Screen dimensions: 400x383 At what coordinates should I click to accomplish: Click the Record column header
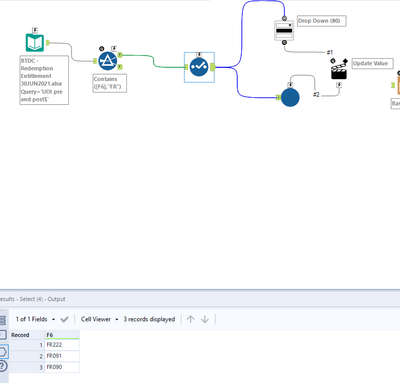(27, 335)
